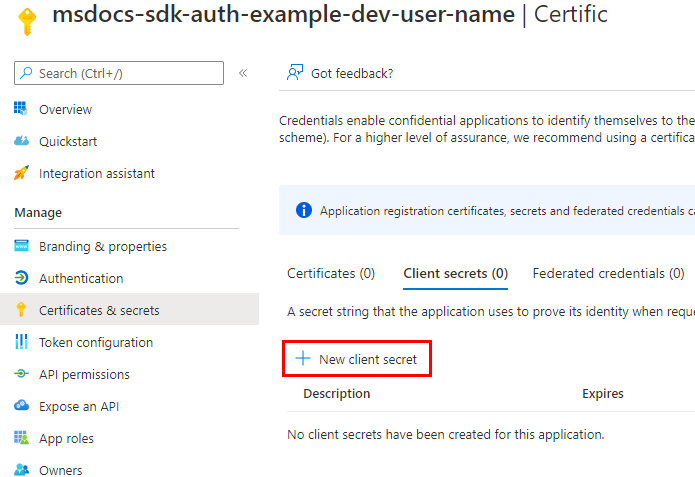Click the Expires column header

pyautogui.click(x=603, y=394)
